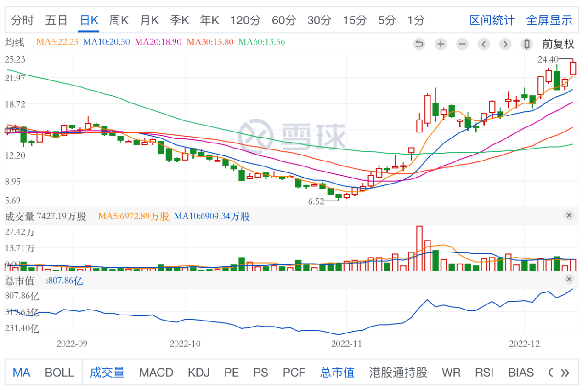Click the candlestick style icon
588x390 pixels.
point(527,44)
